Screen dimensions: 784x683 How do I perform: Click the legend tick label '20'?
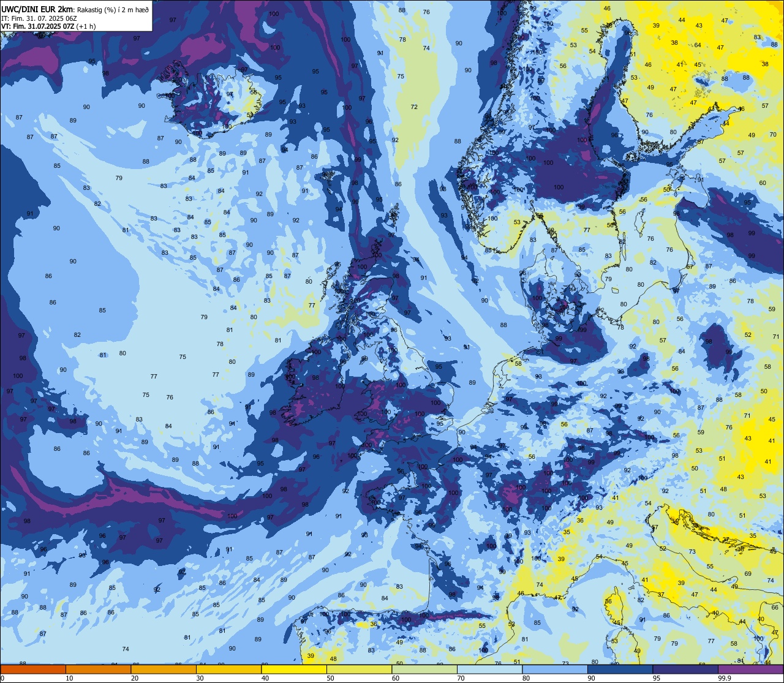[135, 678]
